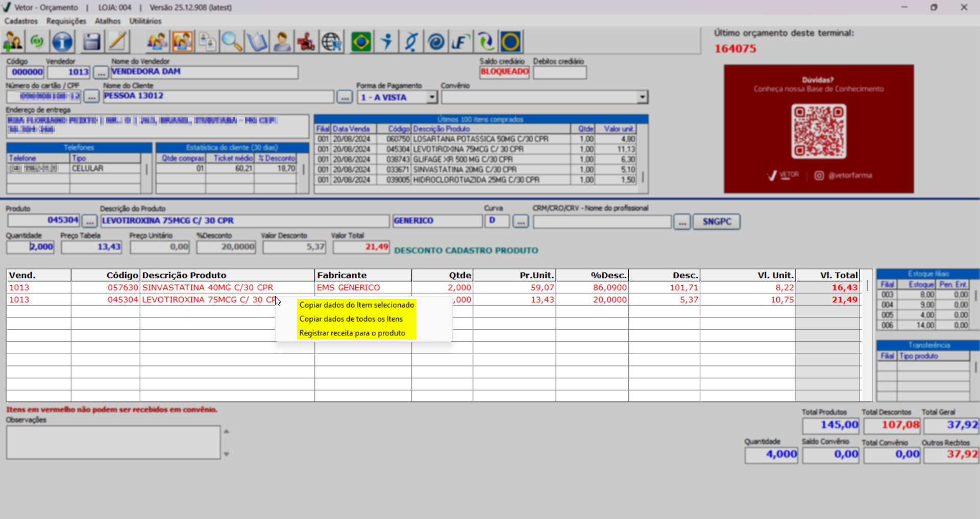The height and width of the screenshot is (519, 980).
Task: Click the pencil edit icon
Action: tap(117, 42)
